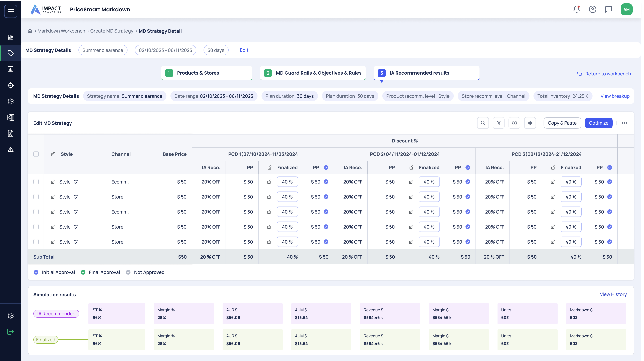Open the chat messages icon
Image resolution: width=644 pixels, height=361 pixels.
click(x=608, y=10)
